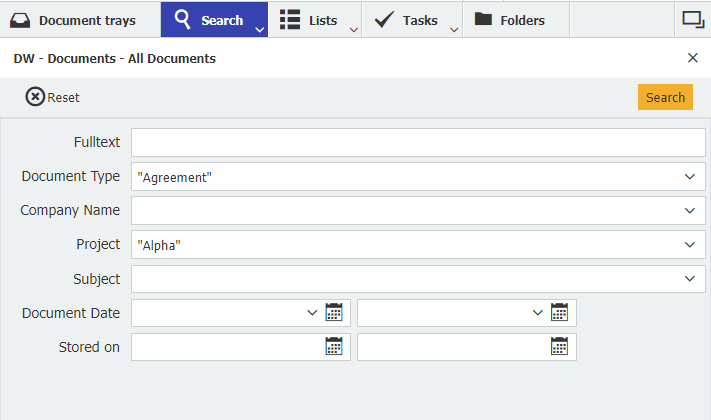Click the window layout icon at top right
The image size is (711, 420).
[692, 19]
